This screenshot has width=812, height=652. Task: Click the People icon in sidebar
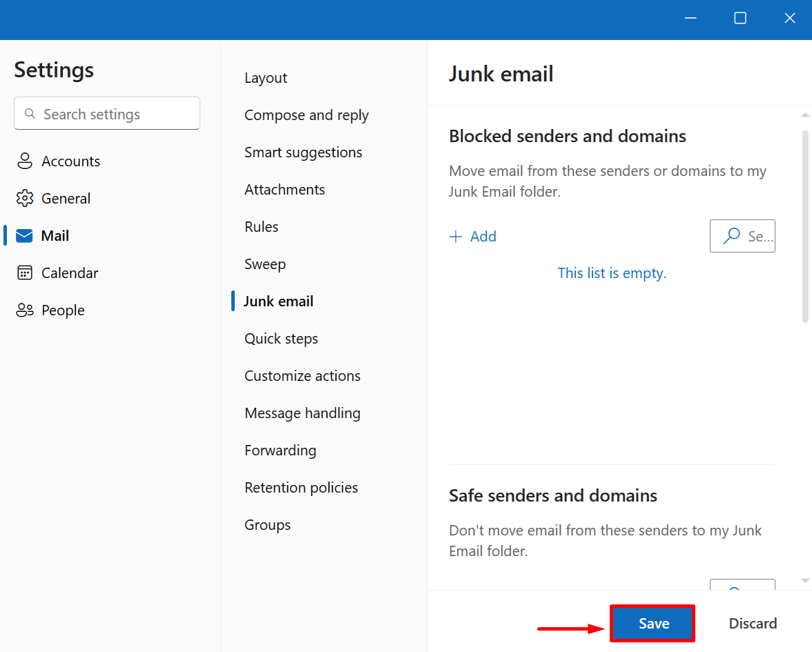[x=24, y=310]
